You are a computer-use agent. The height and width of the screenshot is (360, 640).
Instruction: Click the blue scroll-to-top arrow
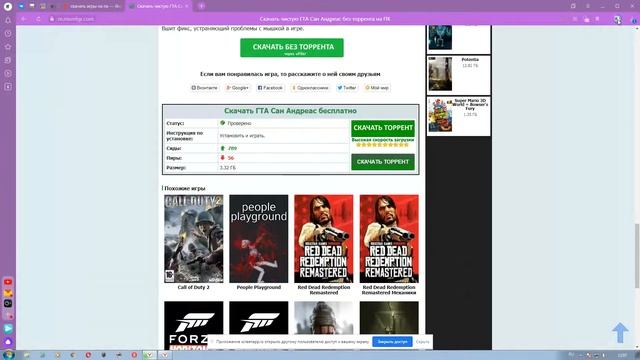620,332
